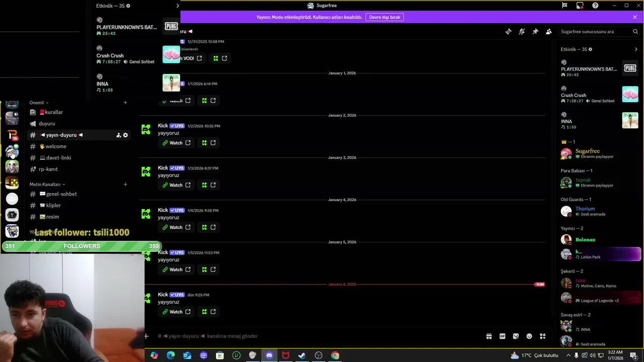Open the emoji picker icon
The width and height of the screenshot is (644, 362).
point(529,336)
